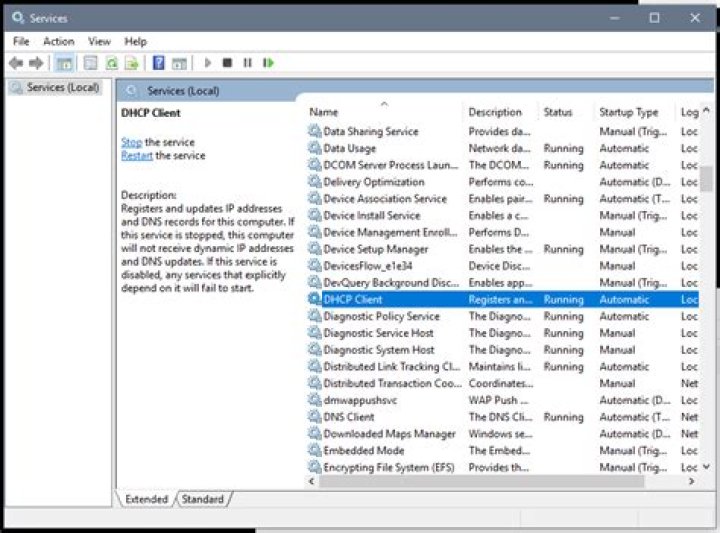720x533 pixels.
Task: Click the gear icon beside DevicesFlow_e1e34
Action: 315,265
